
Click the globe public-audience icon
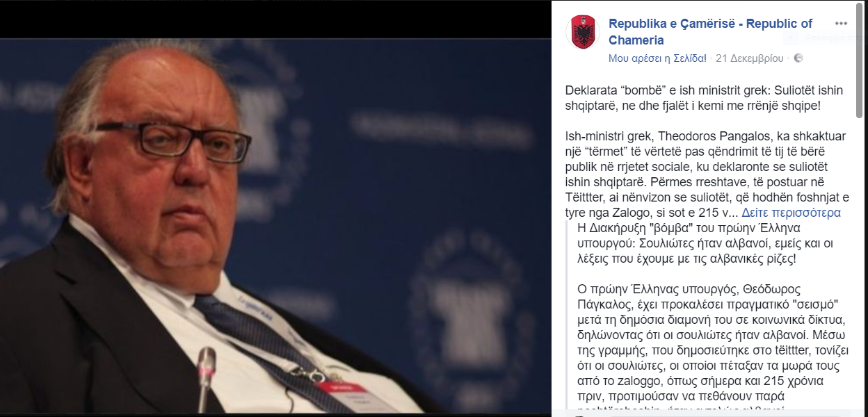tap(798, 58)
